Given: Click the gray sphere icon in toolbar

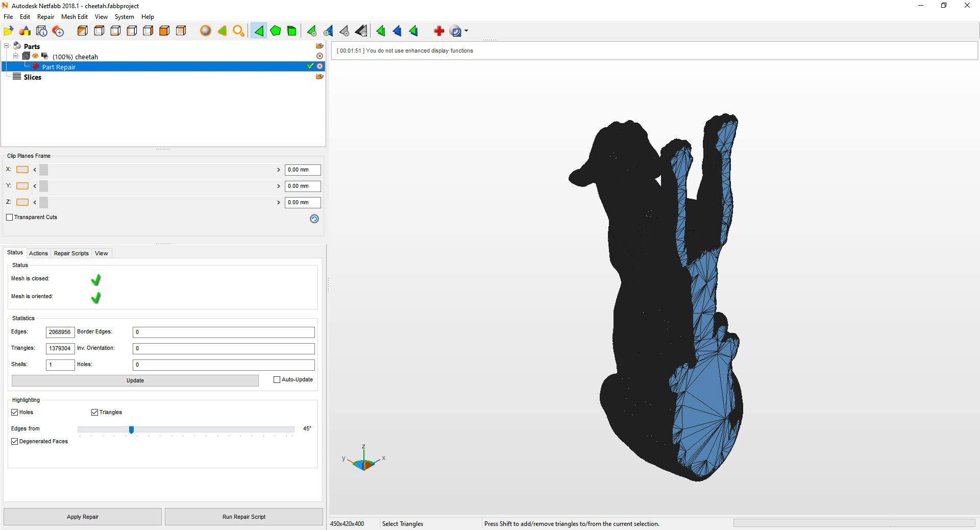Looking at the screenshot, I should coord(205,31).
